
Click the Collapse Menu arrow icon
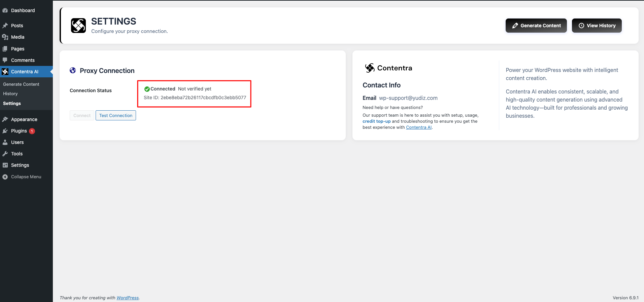(x=5, y=177)
